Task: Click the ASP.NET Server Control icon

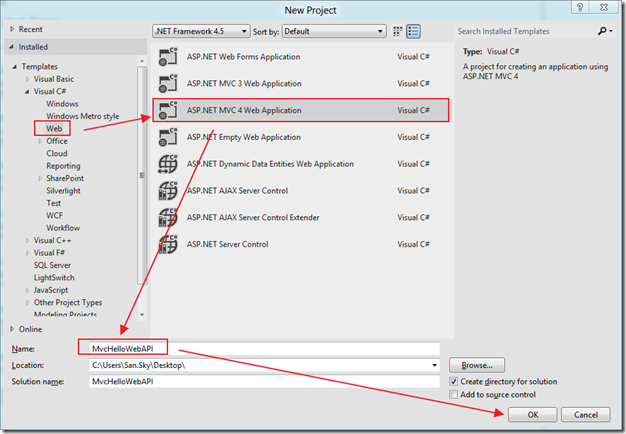Action: (168, 244)
